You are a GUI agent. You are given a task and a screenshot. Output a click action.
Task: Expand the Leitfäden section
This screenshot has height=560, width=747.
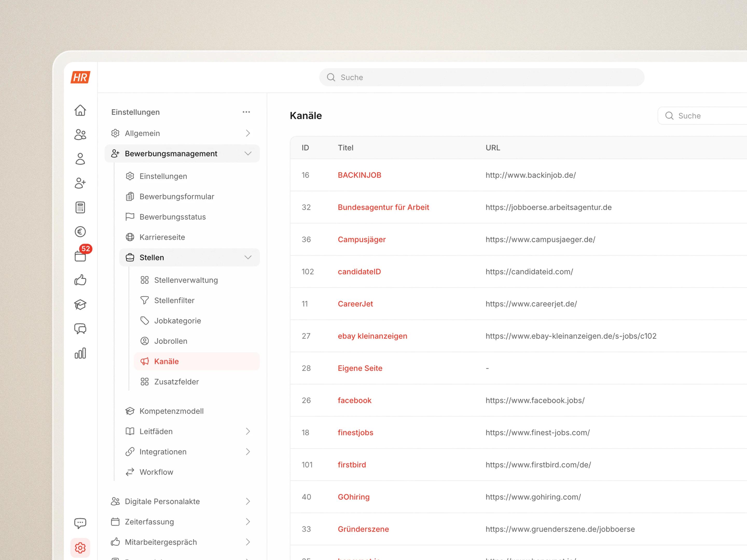189,431
